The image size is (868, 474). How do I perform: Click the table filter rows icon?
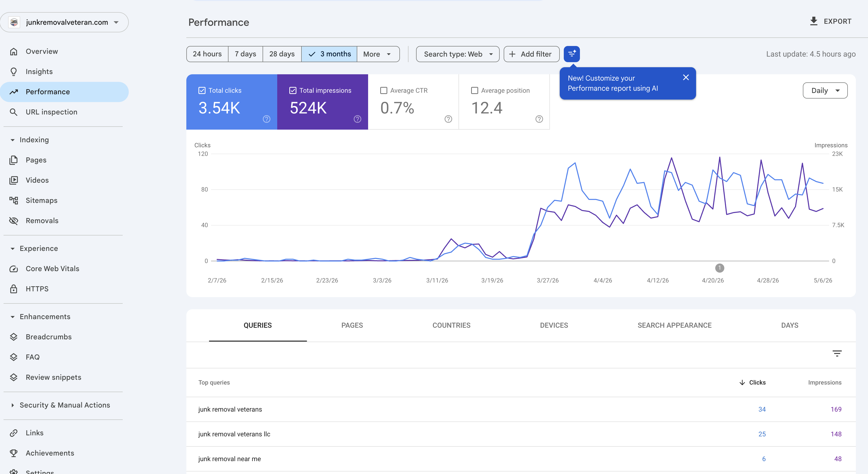click(837, 354)
